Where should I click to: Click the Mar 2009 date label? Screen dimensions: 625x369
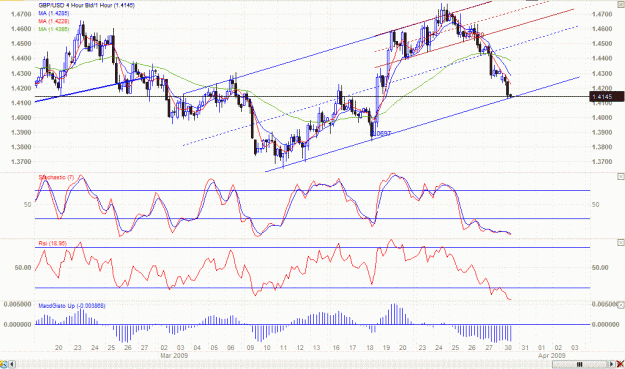(x=174, y=355)
